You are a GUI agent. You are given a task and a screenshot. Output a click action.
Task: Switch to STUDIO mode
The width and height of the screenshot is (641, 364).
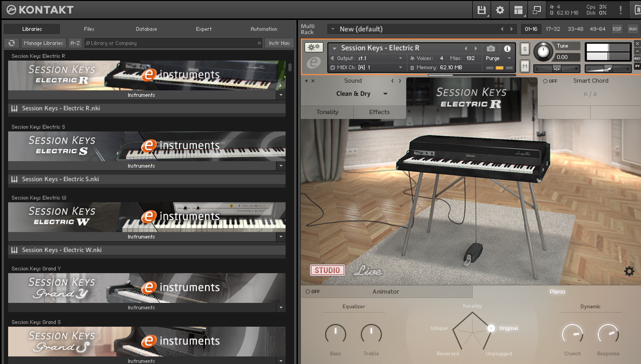coord(327,270)
